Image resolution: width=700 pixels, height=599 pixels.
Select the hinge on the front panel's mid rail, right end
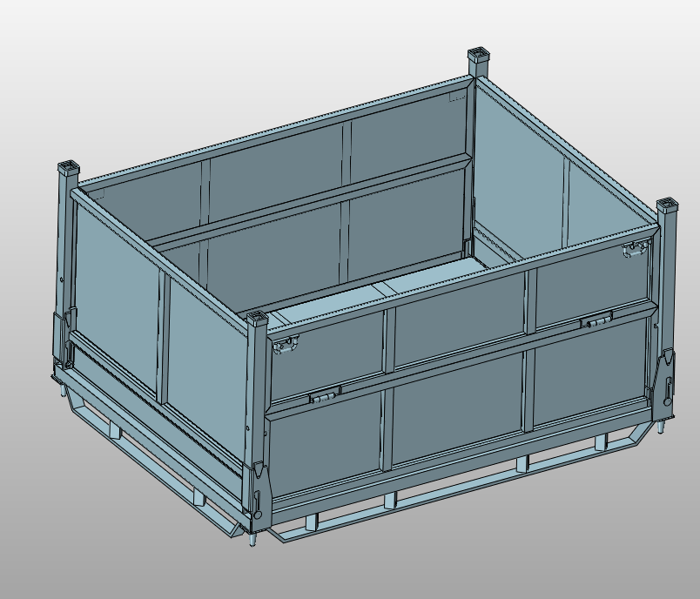tap(596, 320)
